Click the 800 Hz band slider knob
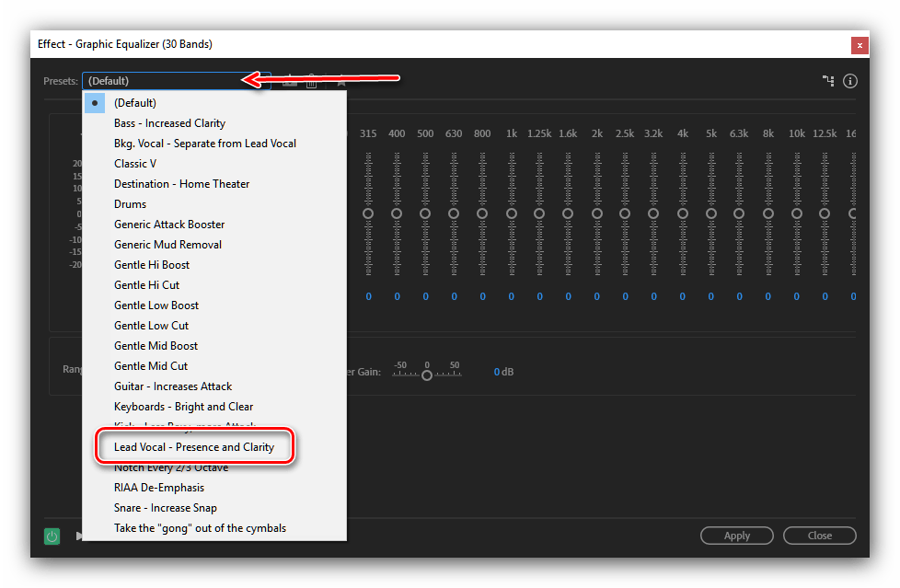The width and height of the screenshot is (900, 588). [482, 213]
